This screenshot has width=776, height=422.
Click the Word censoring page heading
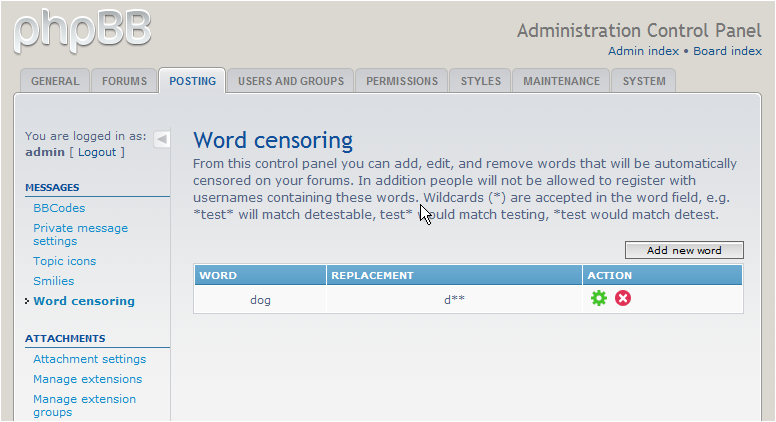click(273, 141)
